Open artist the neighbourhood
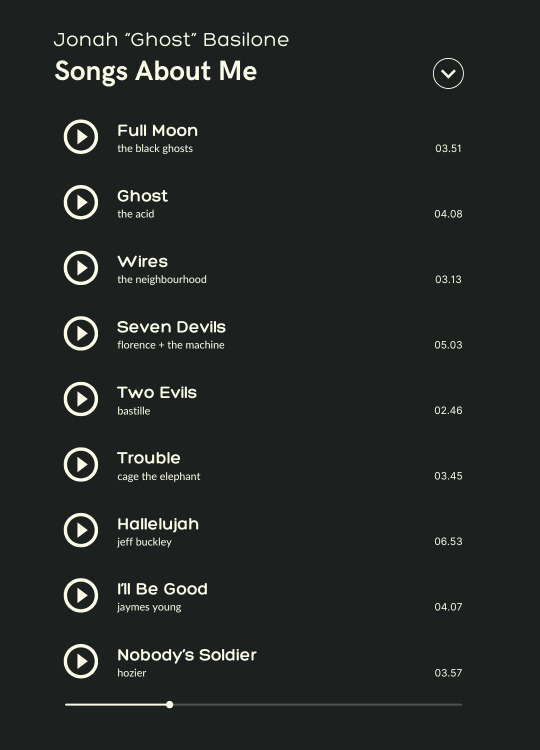This screenshot has height=750, width=540. pos(162,279)
